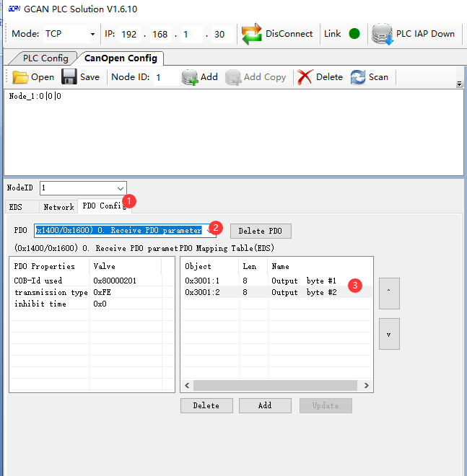Image resolution: width=467 pixels, height=476 pixels.
Task: Click the Add button below the mapping table
Action: pos(265,405)
